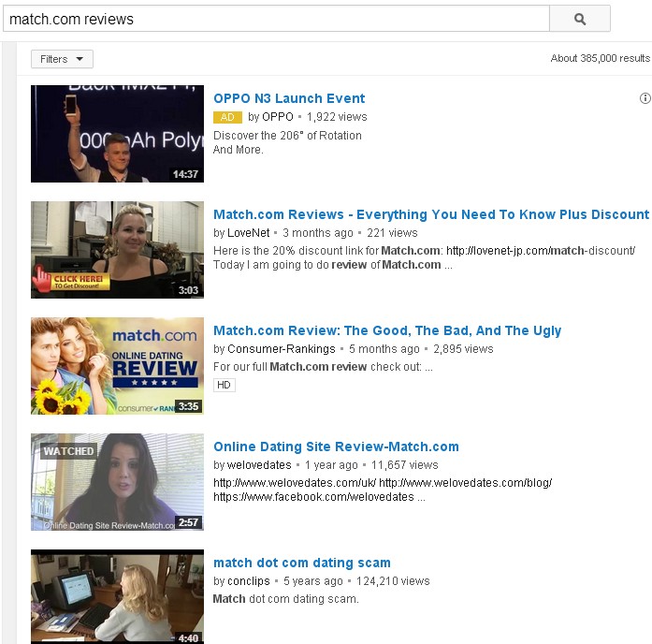
Task: Click 'Today I am going to do review' line
Action: (x=333, y=265)
